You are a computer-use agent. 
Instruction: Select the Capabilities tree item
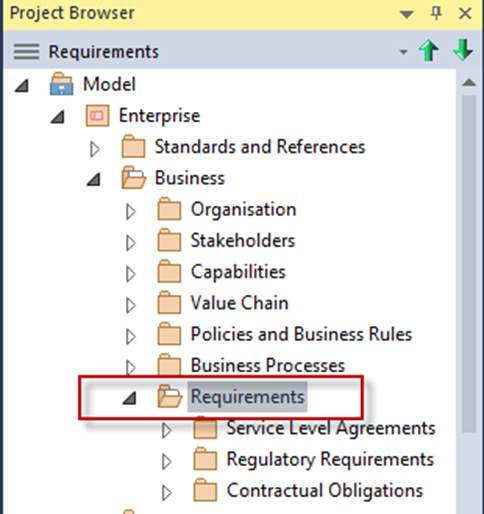(238, 272)
